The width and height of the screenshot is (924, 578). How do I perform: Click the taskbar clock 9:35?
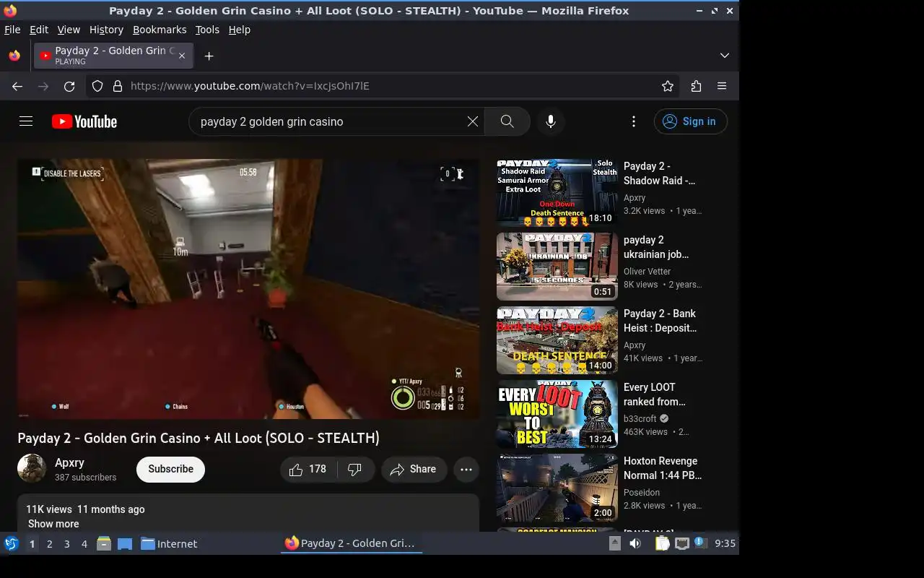pyautogui.click(x=725, y=543)
